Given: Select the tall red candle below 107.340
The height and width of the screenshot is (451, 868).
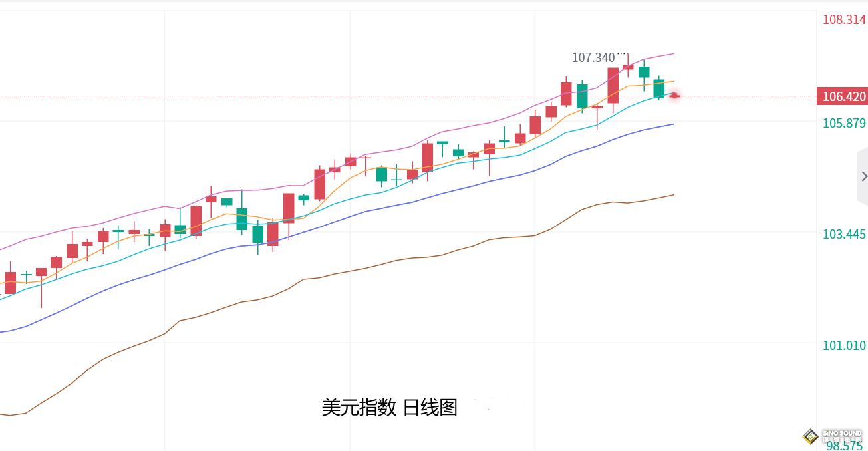Looking at the screenshot, I should (x=613, y=85).
